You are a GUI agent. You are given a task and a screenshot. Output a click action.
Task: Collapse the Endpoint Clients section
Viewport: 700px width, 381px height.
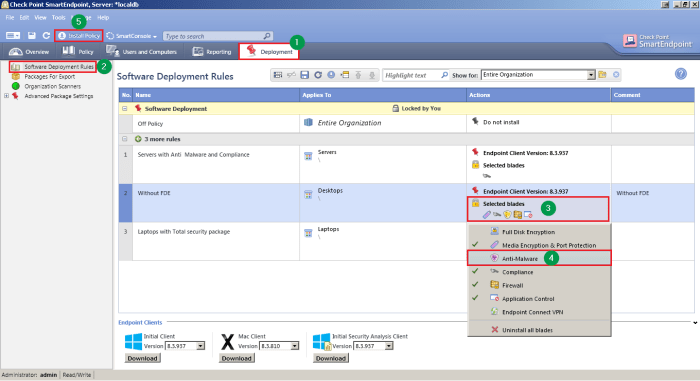pos(695,322)
